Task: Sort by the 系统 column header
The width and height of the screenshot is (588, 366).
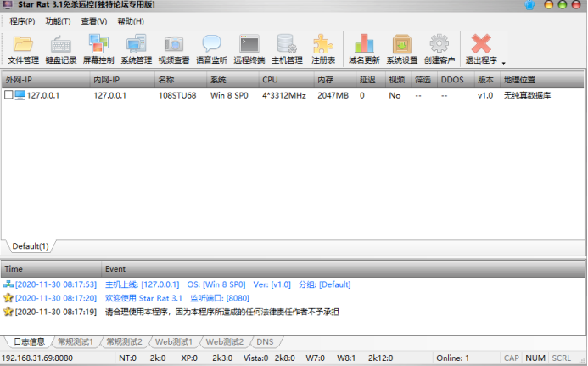Action: tap(232, 80)
